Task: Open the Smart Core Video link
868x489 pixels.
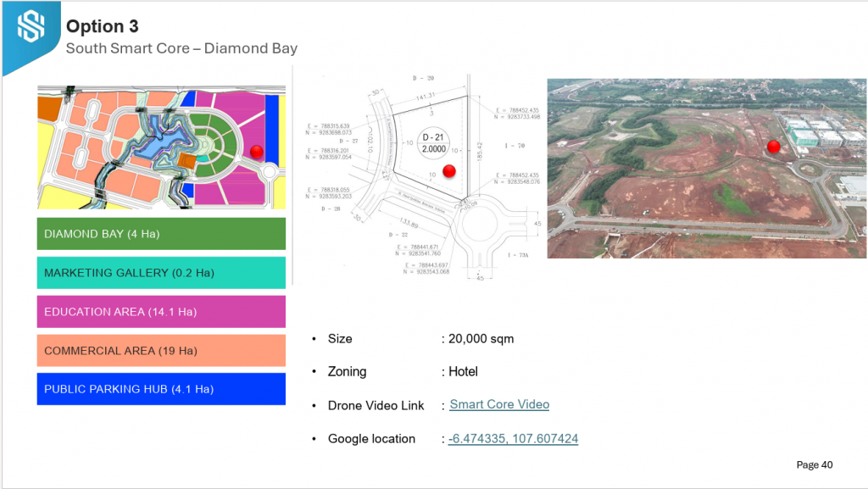Action: (499, 404)
